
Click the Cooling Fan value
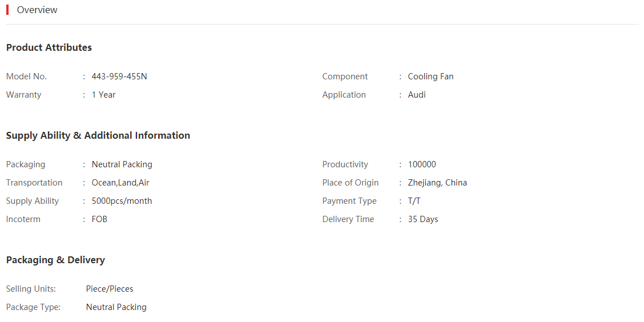pos(430,77)
